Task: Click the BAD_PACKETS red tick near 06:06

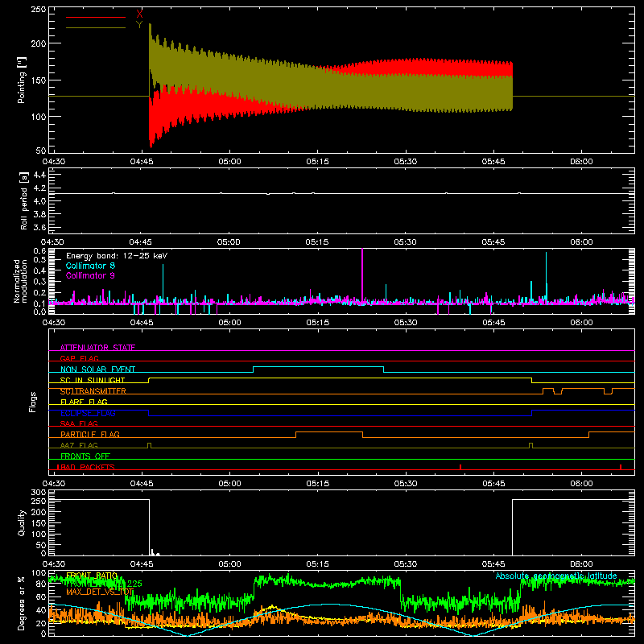Action: [x=620, y=467]
